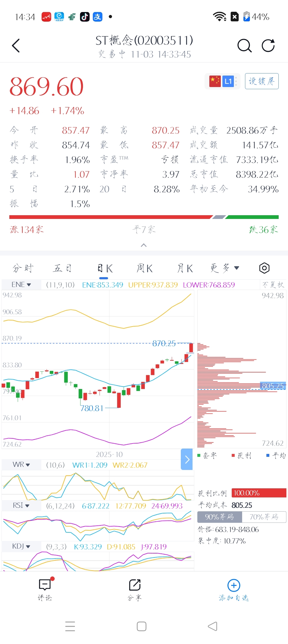Switch to the 分时 tab

tap(23, 268)
